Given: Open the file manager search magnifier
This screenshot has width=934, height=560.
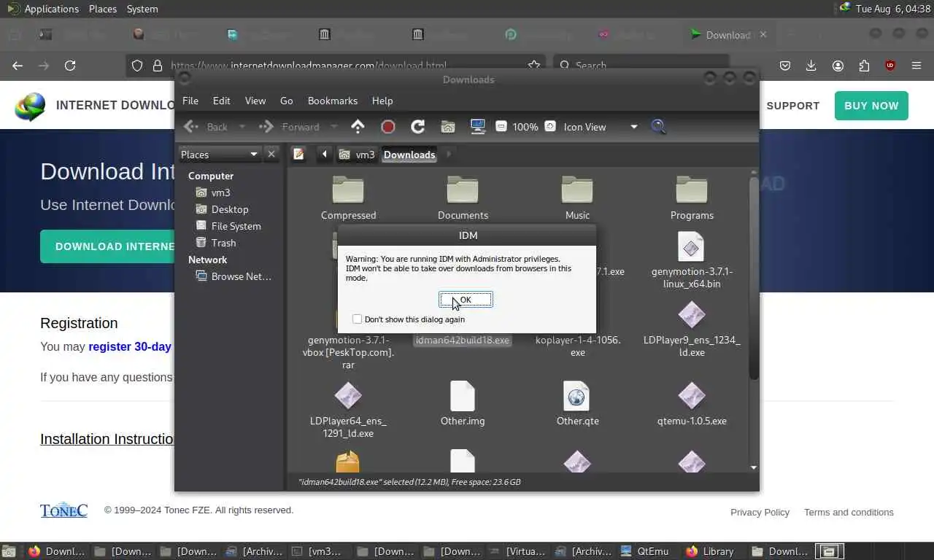Looking at the screenshot, I should click(x=659, y=127).
